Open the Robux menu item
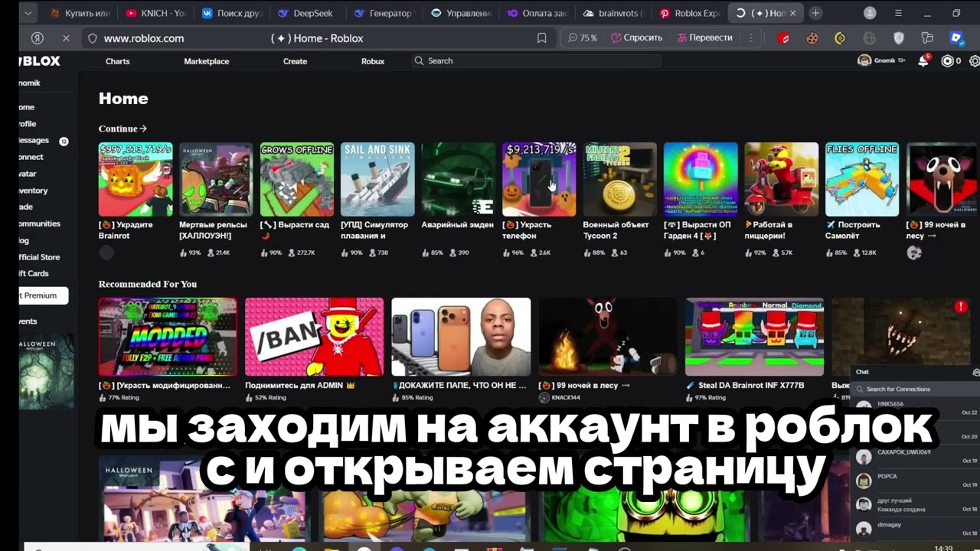980x551 pixels. coord(373,61)
